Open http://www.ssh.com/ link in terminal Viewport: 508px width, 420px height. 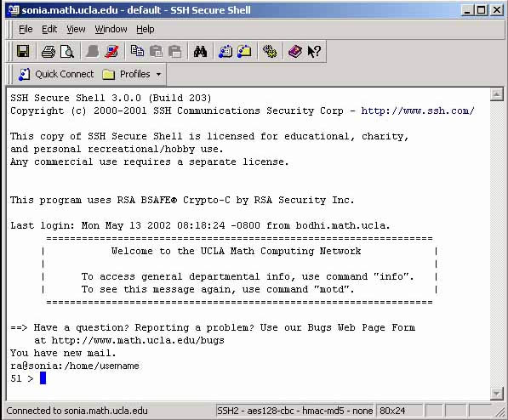click(x=418, y=111)
